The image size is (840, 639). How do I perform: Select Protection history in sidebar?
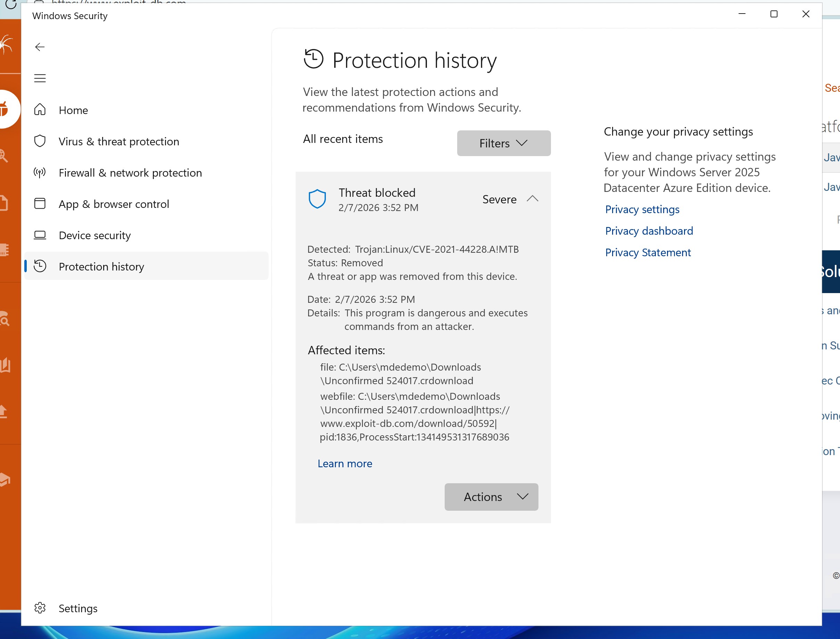[x=101, y=267]
